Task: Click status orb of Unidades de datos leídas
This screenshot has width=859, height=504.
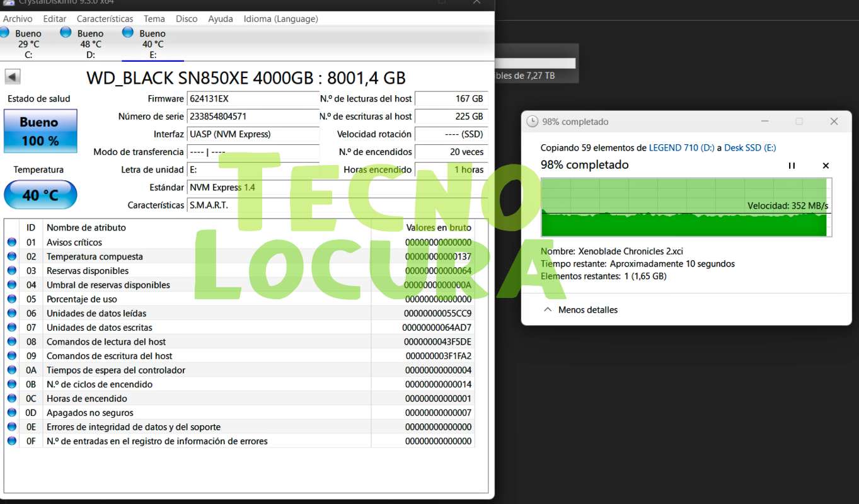Action: click(12, 313)
